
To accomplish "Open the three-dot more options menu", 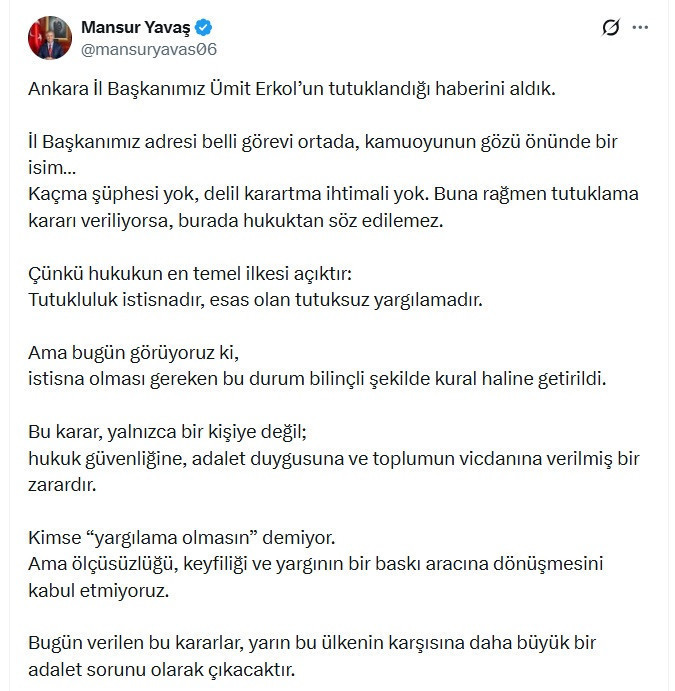I will point(641,28).
